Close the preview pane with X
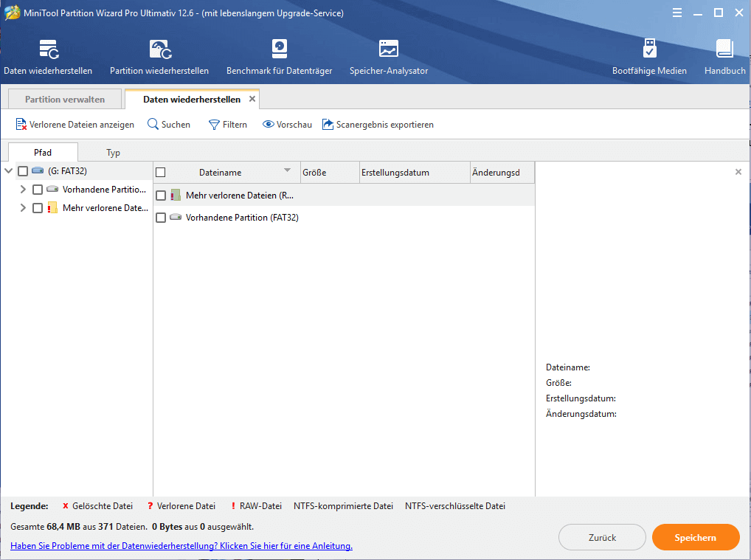This screenshot has width=751, height=560. [x=738, y=171]
